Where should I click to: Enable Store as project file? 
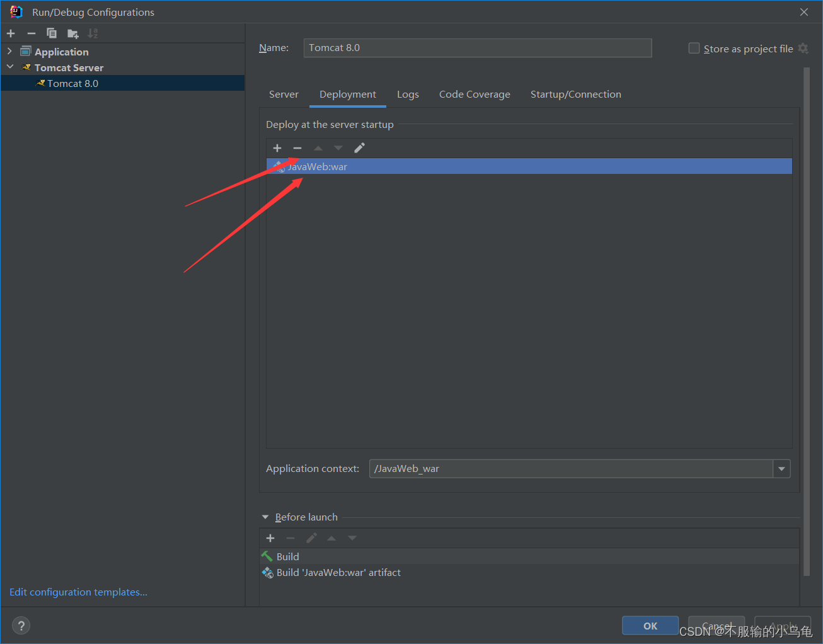(x=694, y=47)
